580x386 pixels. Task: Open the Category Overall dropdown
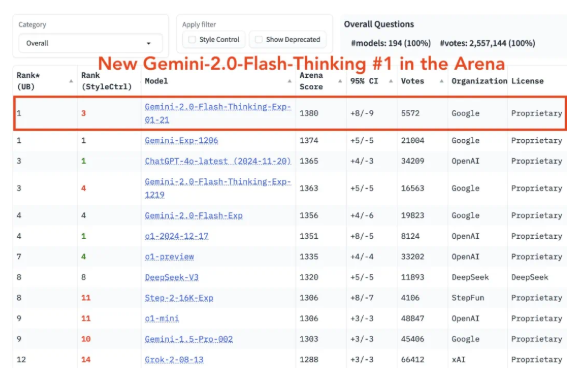(x=90, y=43)
